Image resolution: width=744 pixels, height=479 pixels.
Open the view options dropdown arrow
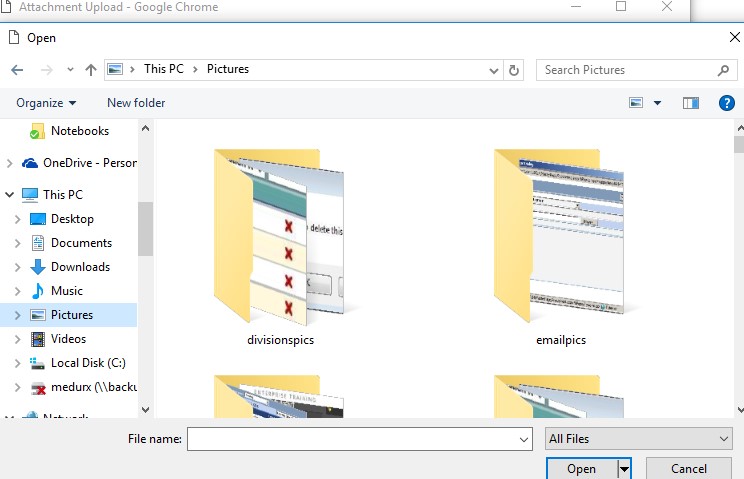coord(657,103)
